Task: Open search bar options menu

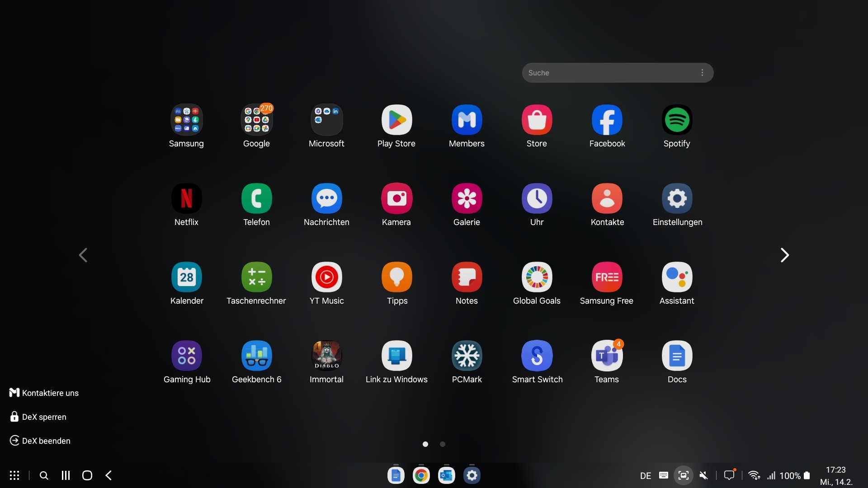Action: [702, 72]
